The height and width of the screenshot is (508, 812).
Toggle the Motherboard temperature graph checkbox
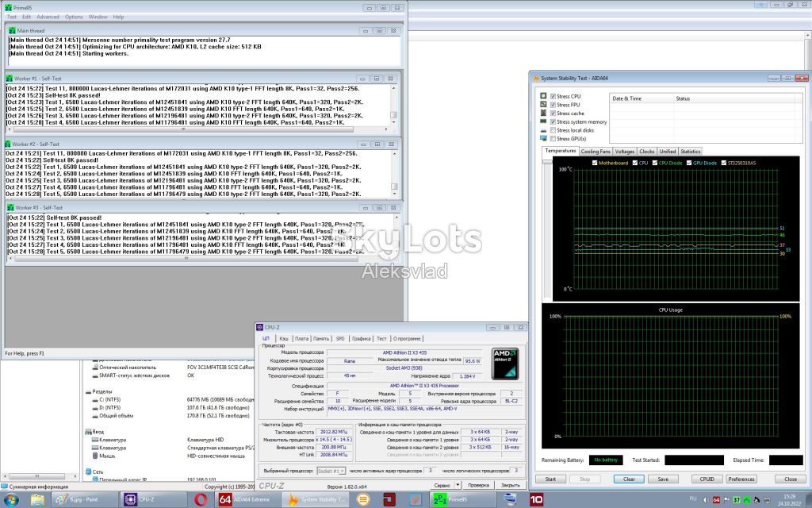[595, 163]
